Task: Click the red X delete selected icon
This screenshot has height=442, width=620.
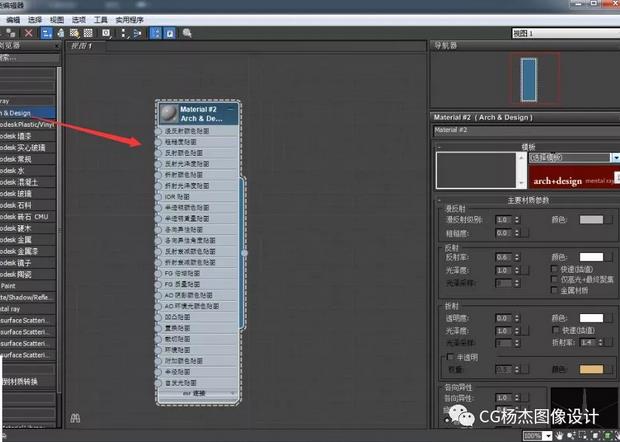Action: tap(28, 33)
